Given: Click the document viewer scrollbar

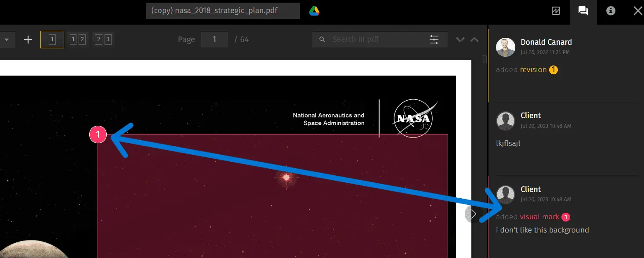Looking at the screenshot, I should point(484,59).
